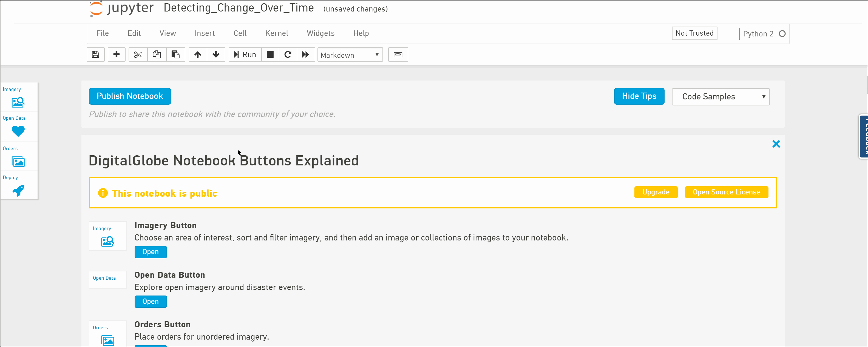Open Orders picture icon in left sidebar

pos(18,162)
